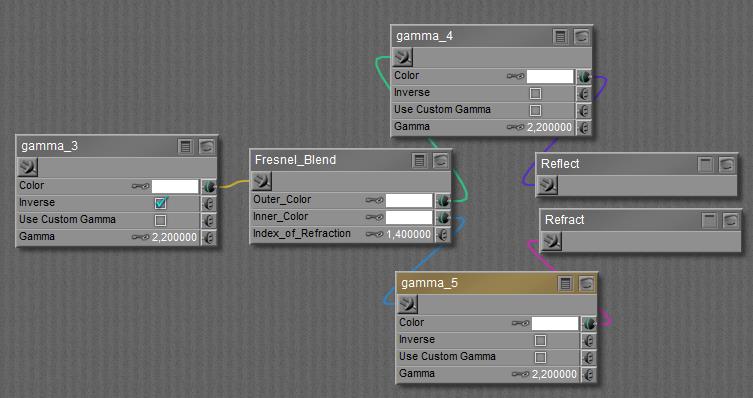Click the gamma_5 Use Custom Gamma socket
This screenshot has width=753, height=398.
click(x=588, y=357)
